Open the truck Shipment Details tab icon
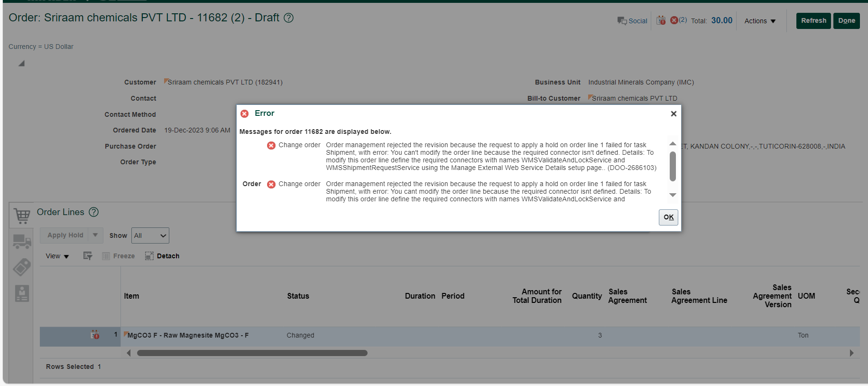This screenshot has height=386, width=868. pyautogui.click(x=22, y=241)
